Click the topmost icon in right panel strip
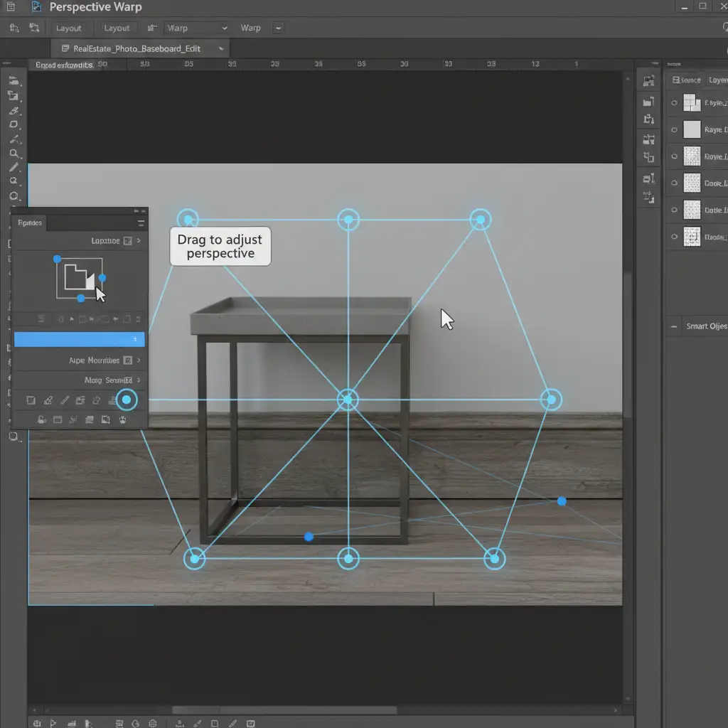 pyautogui.click(x=648, y=81)
